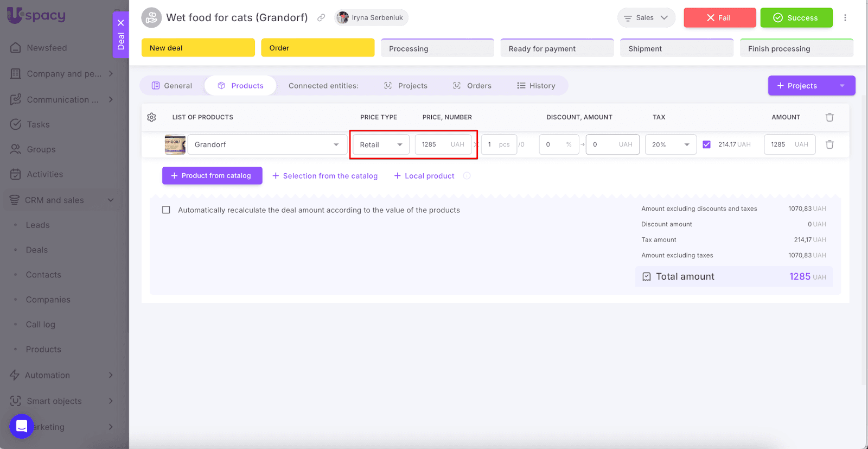This screenshot has width=868, height=449.
Task: Click the trash icon in the table header
Action: coord(829,117)
